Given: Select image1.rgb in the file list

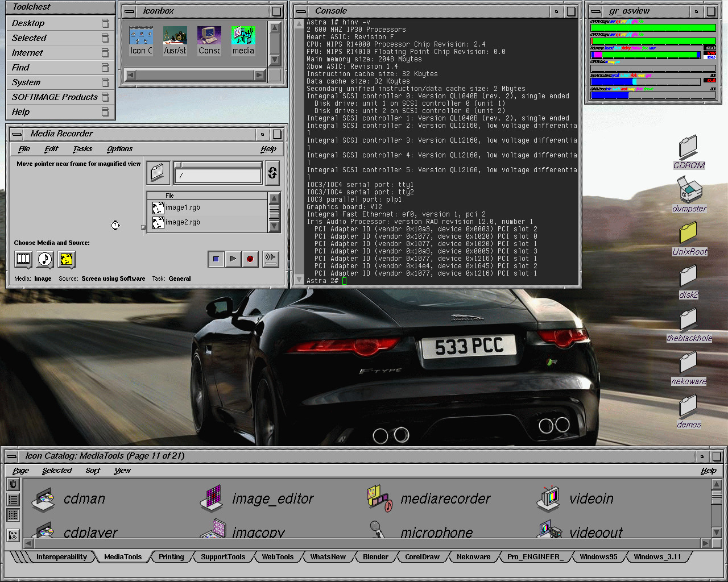Looking at the screenshot, I should (x=183, y=208).
